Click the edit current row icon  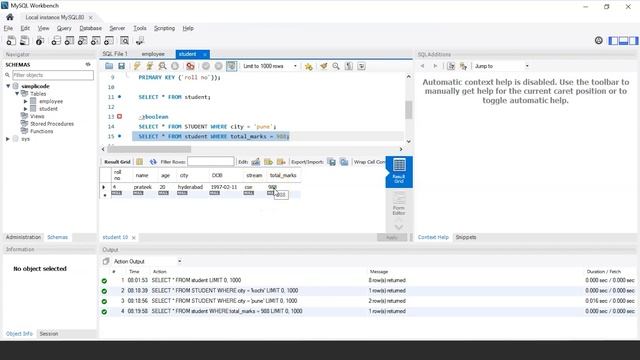point(256,162)
